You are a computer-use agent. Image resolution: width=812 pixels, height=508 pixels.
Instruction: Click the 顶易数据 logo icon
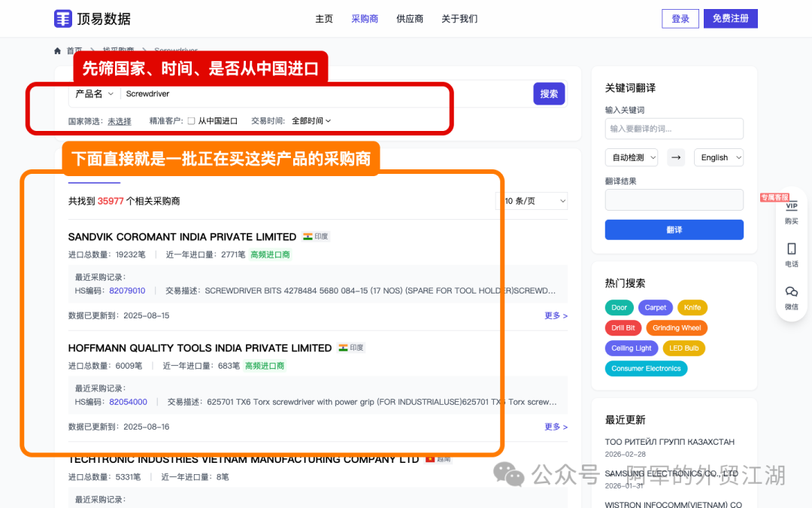pyautogui.click(x=63, y=19)
